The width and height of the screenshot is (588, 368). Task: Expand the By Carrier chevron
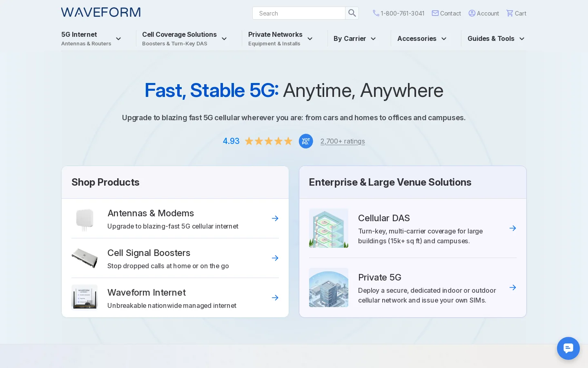pos(373,39)
